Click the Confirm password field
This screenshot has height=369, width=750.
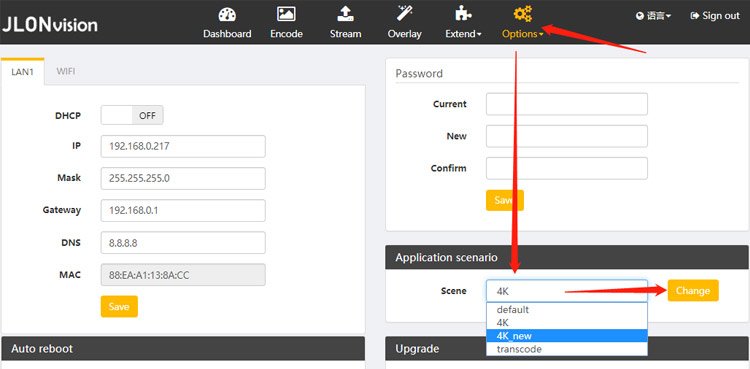pos(567,168)
